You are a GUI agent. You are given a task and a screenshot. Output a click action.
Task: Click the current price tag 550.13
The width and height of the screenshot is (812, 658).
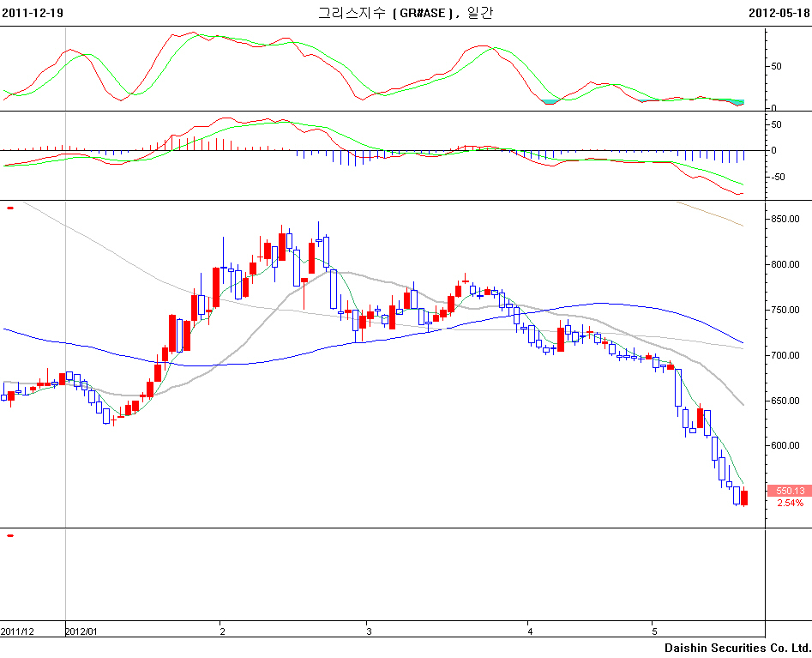coord(789,491)
